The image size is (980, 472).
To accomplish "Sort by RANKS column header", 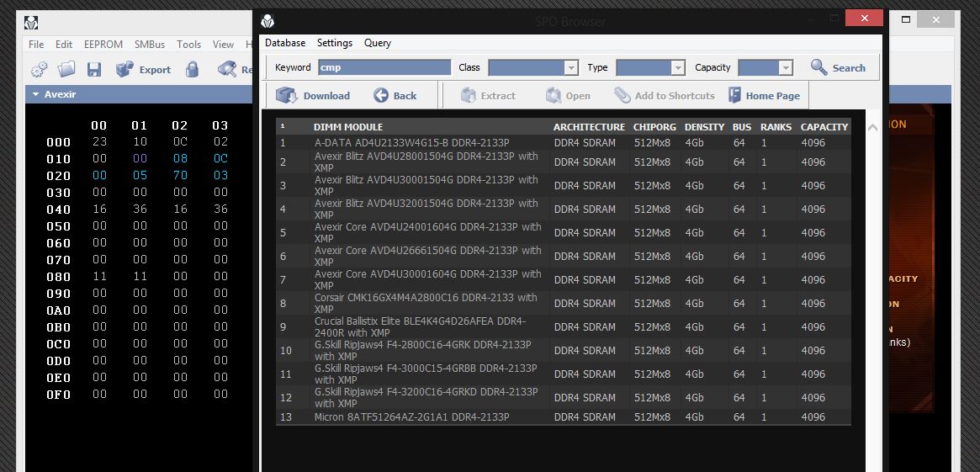I will [776, 127].
